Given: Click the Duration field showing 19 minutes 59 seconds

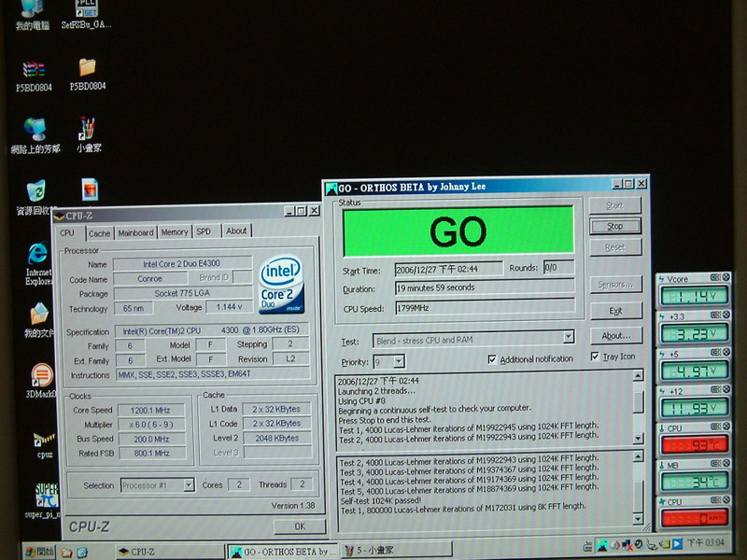Looking at the screenshot, I should pyautogui.click(x=485, y=287).
